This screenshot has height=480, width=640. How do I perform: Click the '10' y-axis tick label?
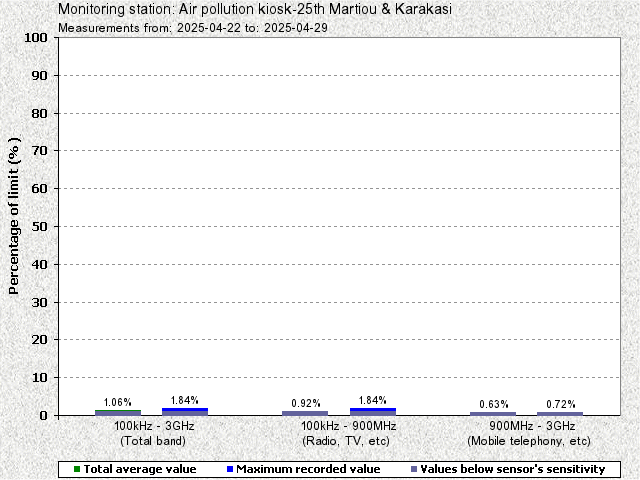39,378
